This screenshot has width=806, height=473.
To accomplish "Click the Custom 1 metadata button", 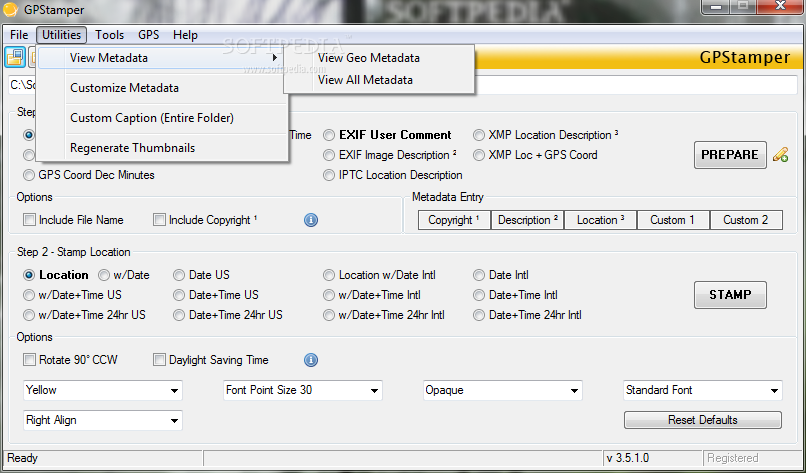I will pyautogui.click(x=673, y=220).
